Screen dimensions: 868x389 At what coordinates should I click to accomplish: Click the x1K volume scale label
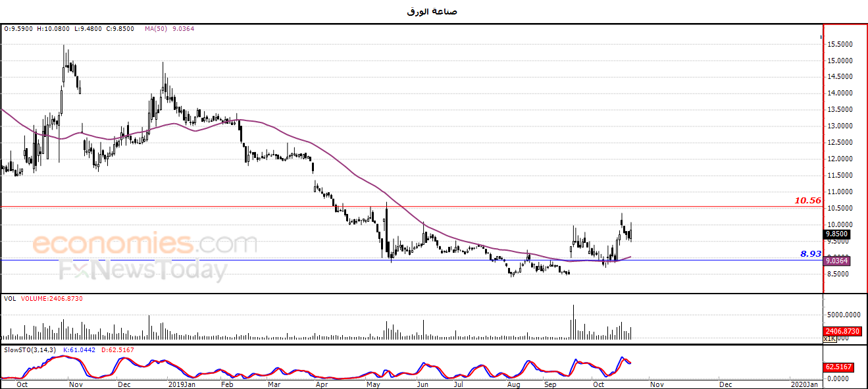(x=829, y=338)
